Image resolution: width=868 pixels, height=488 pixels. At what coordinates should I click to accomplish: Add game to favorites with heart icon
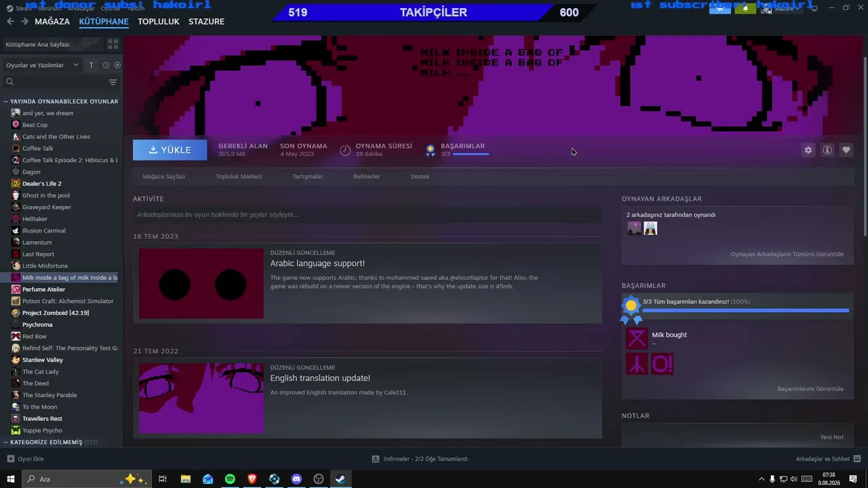tap(846, 150)
